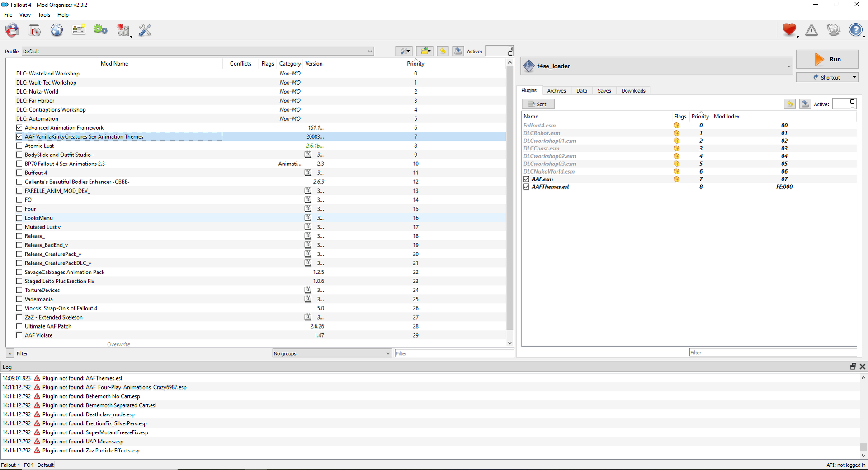Enable the LooksMenu mod checkbox
This screenshot has height=470, width=868.
[x=19, y=218]
